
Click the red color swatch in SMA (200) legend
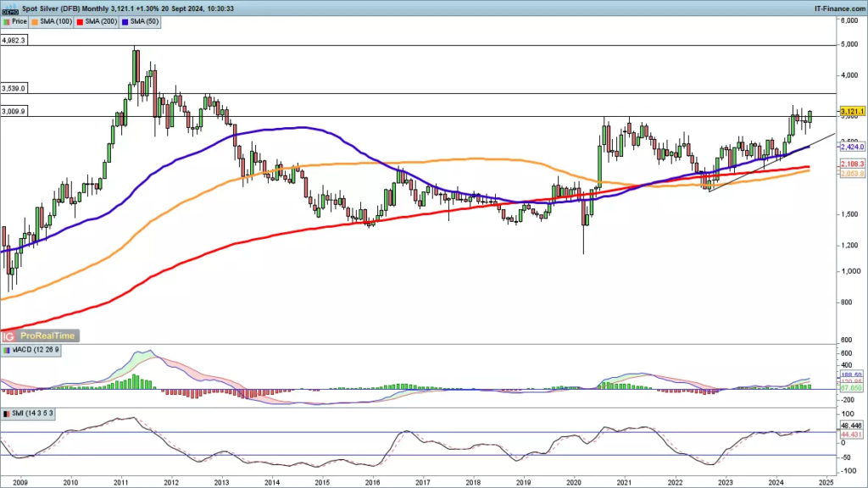coord(80,21)
